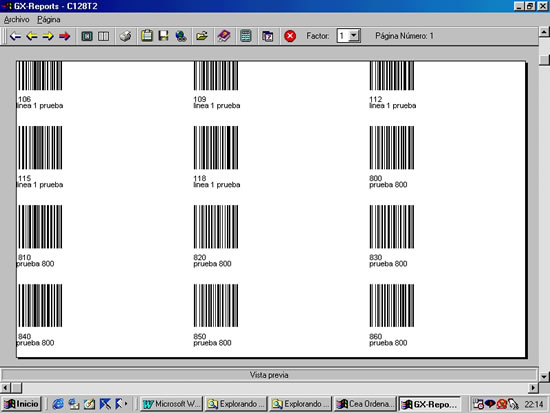Image resolution: width=550 pixels, height=413 pixels.
Task: Click the number text '820'
Action: [200, 257]
